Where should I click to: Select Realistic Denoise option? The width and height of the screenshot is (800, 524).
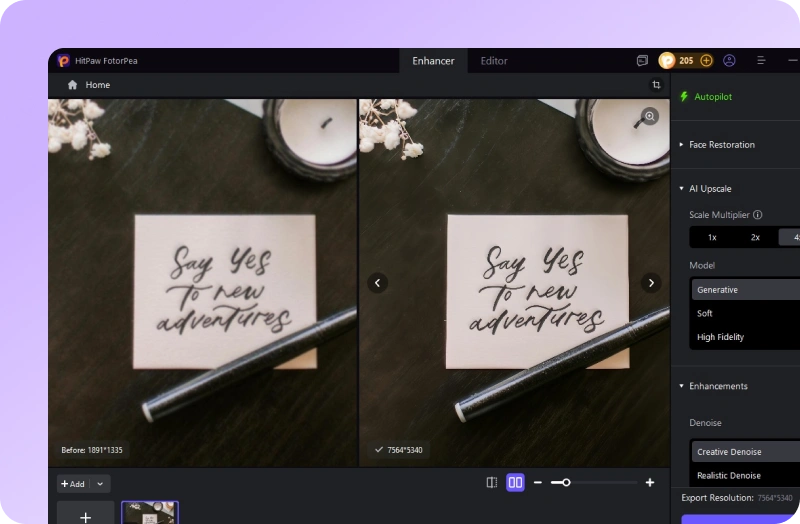tap(746, 476)
